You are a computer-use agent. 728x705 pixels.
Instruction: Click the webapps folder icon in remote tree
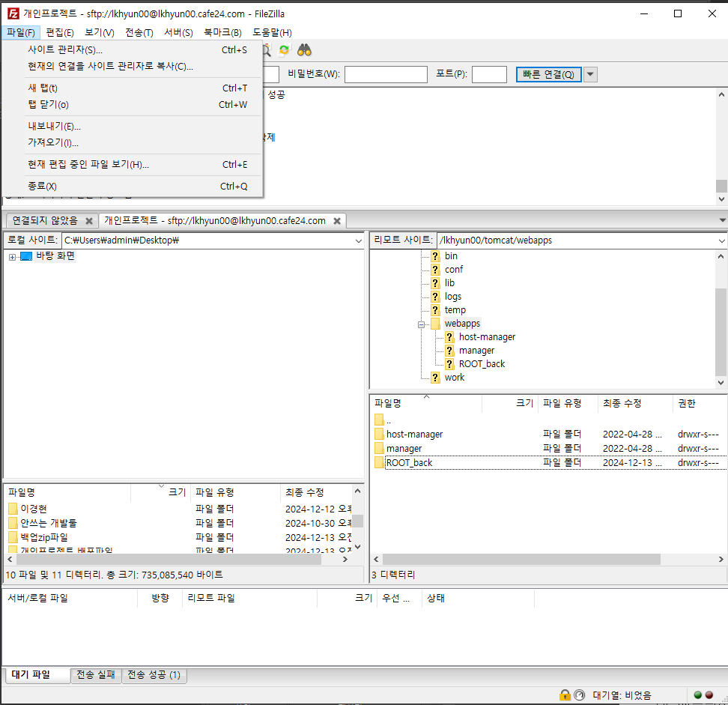coord(435,323)
